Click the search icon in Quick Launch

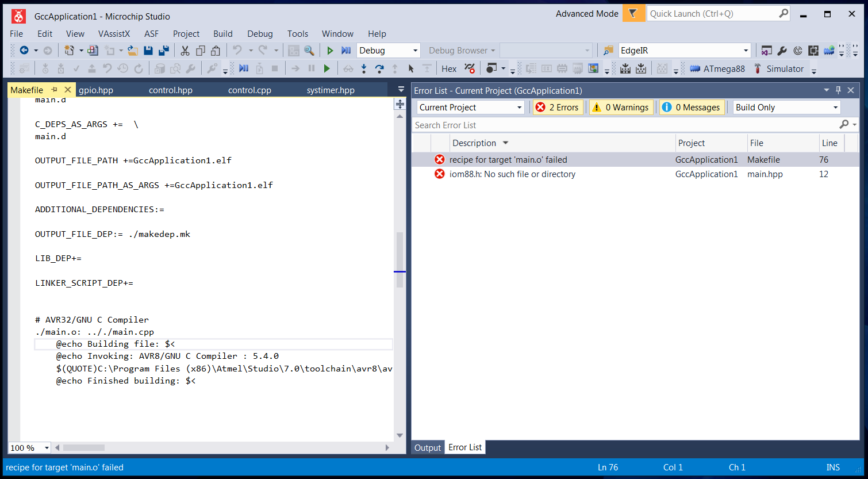(783, 13)
